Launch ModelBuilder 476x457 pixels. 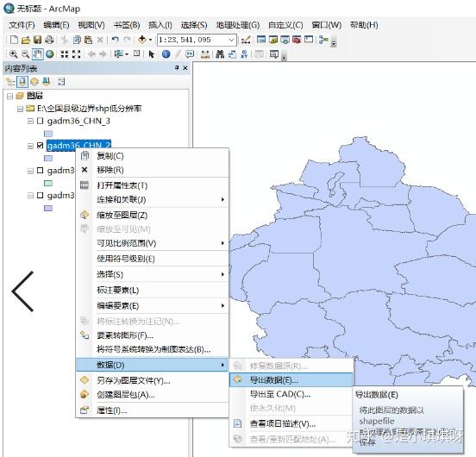[323, 40]
